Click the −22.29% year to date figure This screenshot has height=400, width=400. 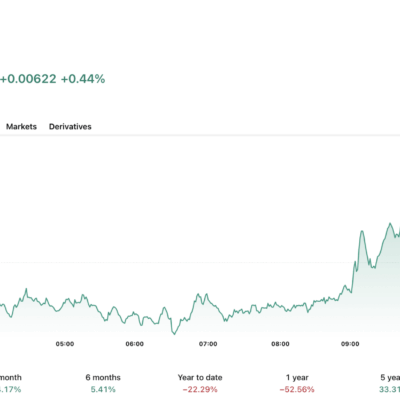(200, 389)
